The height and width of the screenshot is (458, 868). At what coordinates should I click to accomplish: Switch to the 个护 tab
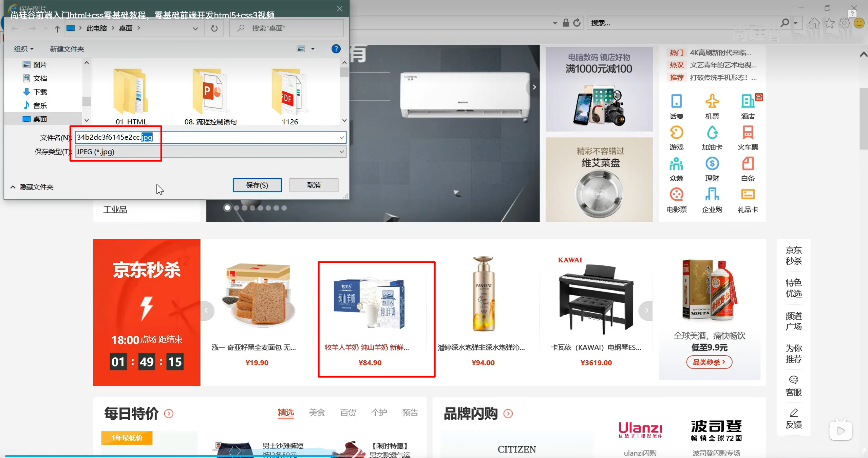(x=379, y=413)
